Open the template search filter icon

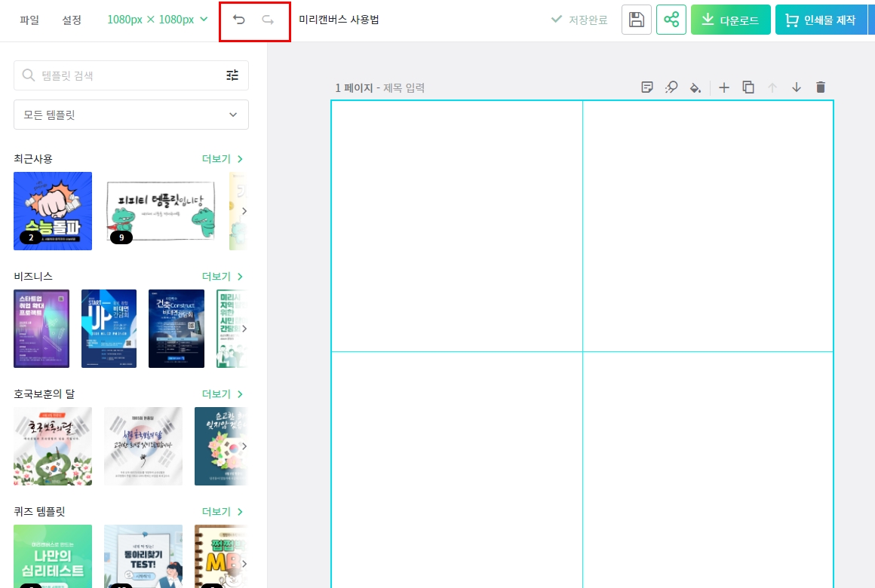pyautogui.click(x=232, y=75)
